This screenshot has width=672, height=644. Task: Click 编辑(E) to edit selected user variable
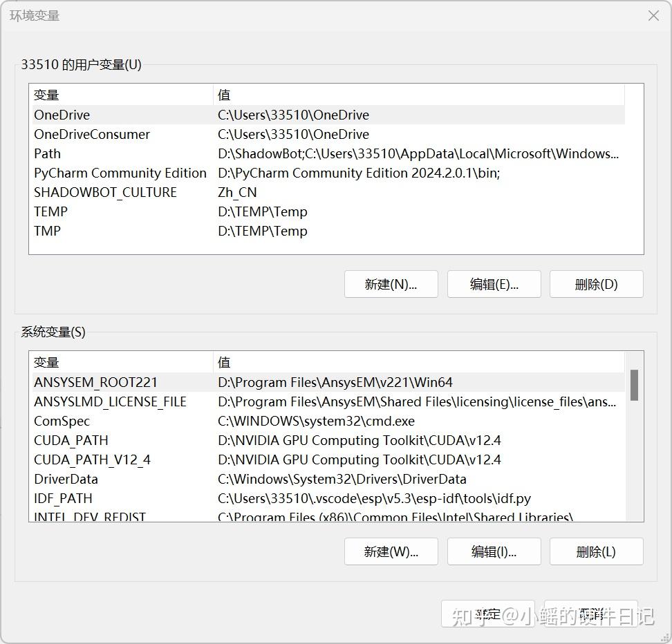(x=494, y=283)
